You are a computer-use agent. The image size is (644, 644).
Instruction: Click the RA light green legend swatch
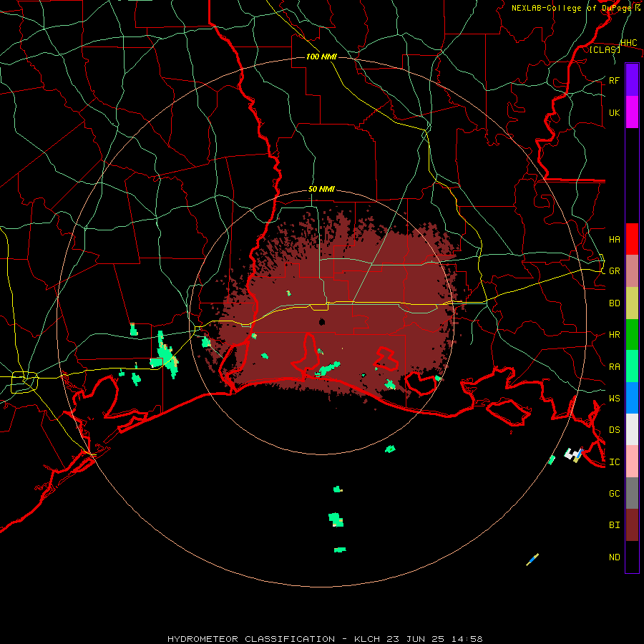pos(632,366)
